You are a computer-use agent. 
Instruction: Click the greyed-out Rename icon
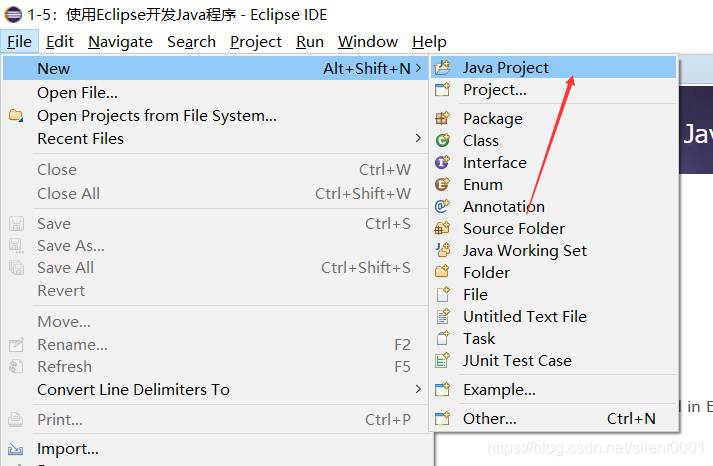pyautogui.click(x=16, y=345)
